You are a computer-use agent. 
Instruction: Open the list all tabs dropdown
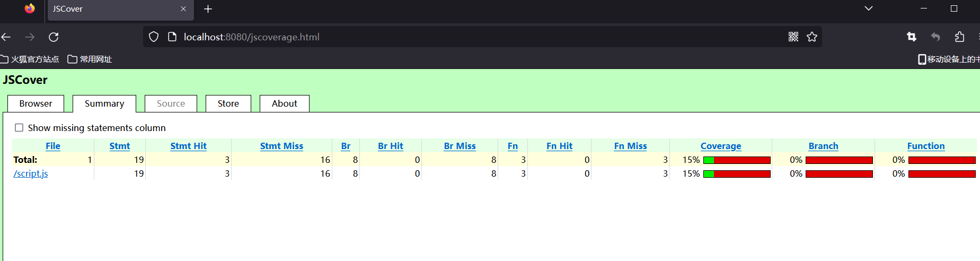point(869,8)
